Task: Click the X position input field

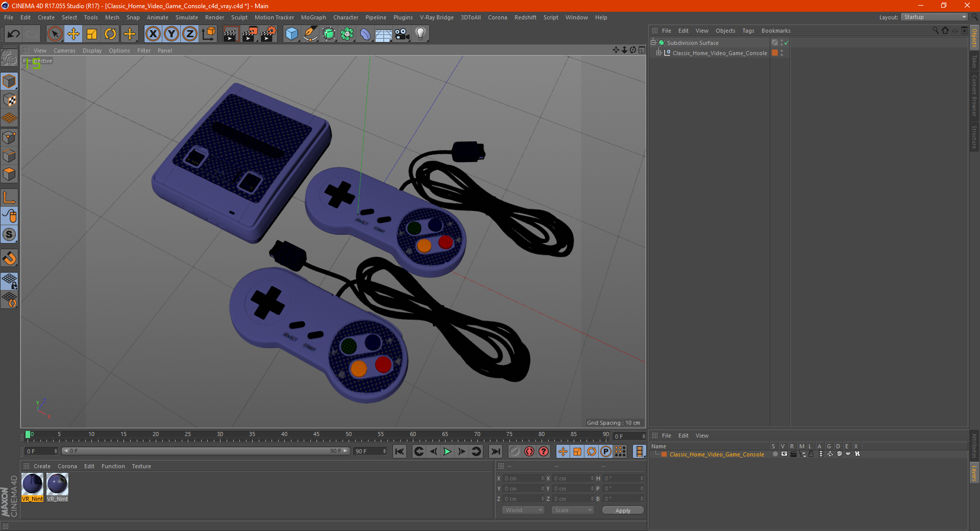Action: [x=523, y=478]
